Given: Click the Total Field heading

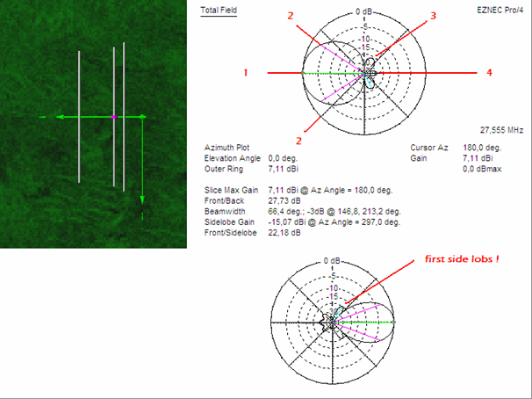Looking at the screenshot, I should pos(219,11).
